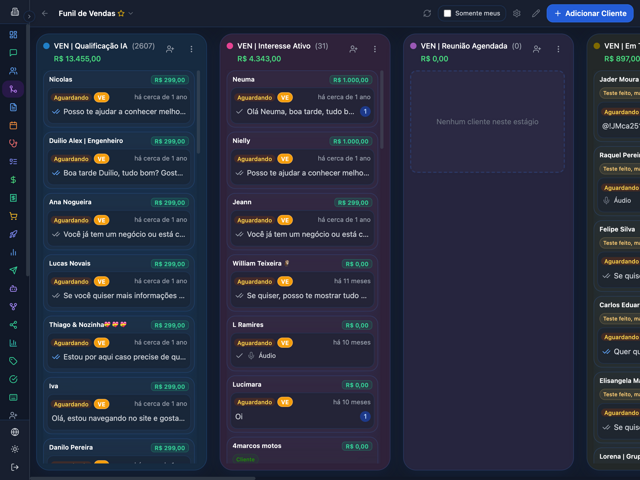Open the task list sidebar icon
640x480 pixels.
coord(13,162)
